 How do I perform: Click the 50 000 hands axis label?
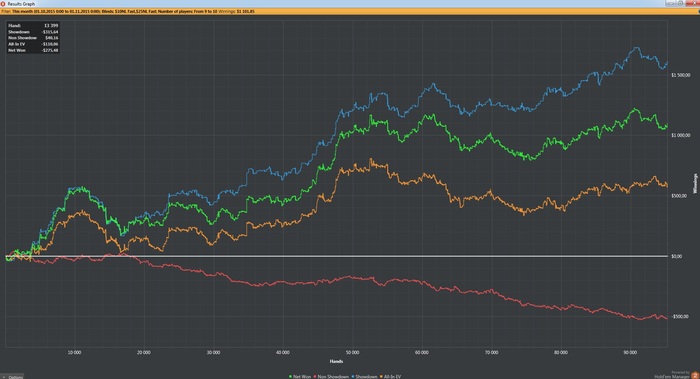point(352,352)
